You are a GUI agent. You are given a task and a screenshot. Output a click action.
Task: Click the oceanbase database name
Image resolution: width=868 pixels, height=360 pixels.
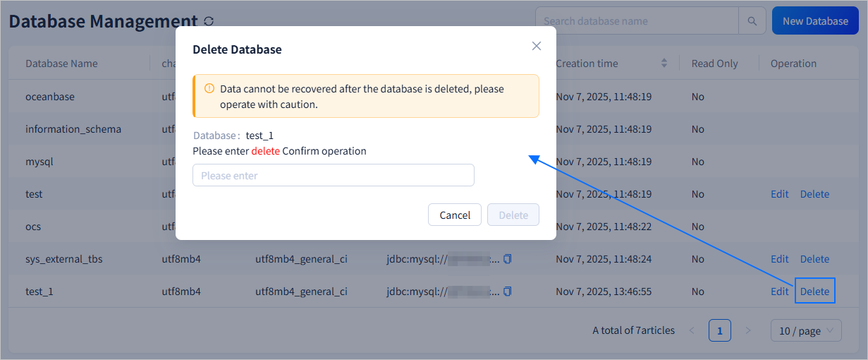tap(50, 97)
